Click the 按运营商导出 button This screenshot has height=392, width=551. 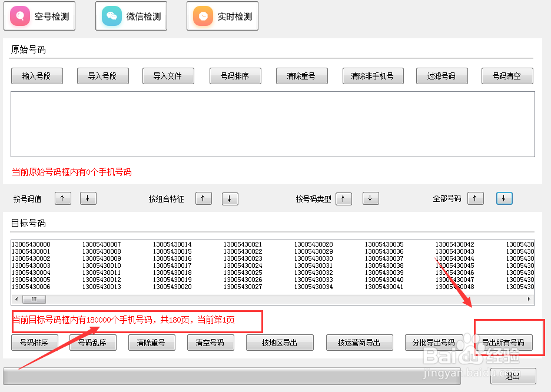359,342
